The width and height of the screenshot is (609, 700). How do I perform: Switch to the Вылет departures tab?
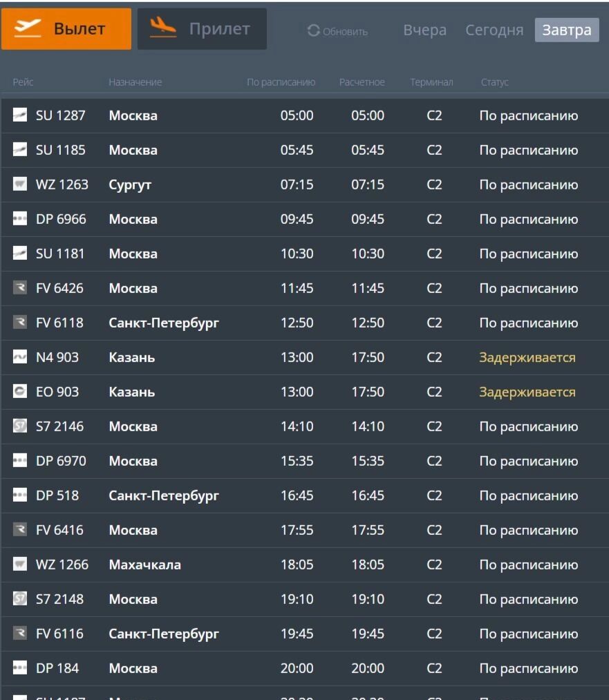pos(66,29)
